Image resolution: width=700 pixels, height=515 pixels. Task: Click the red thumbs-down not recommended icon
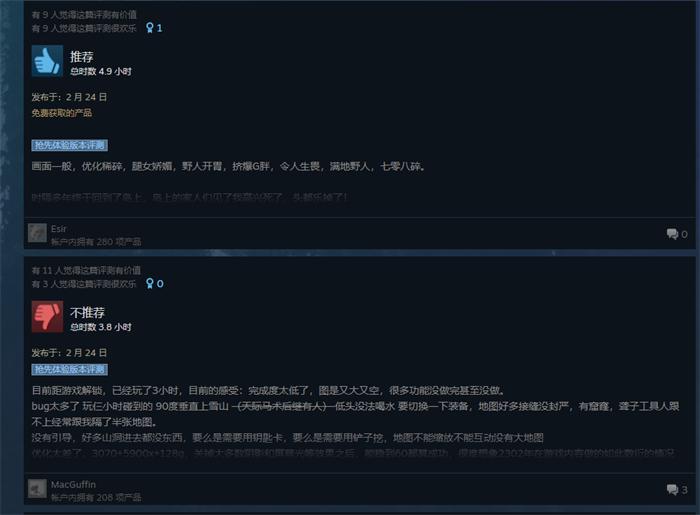(47, 316)
